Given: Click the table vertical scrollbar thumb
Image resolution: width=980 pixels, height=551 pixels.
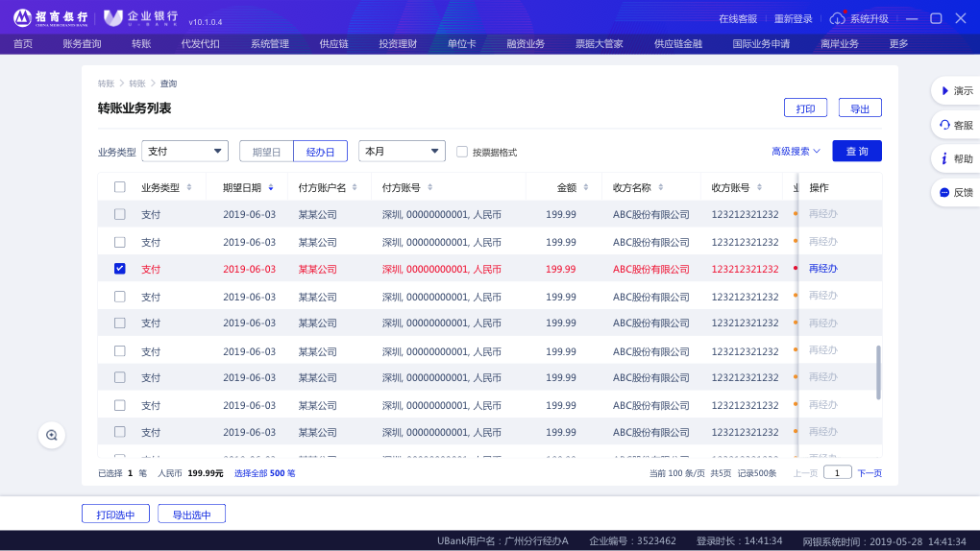Looking at the screenshot, I should click(878, 372).
